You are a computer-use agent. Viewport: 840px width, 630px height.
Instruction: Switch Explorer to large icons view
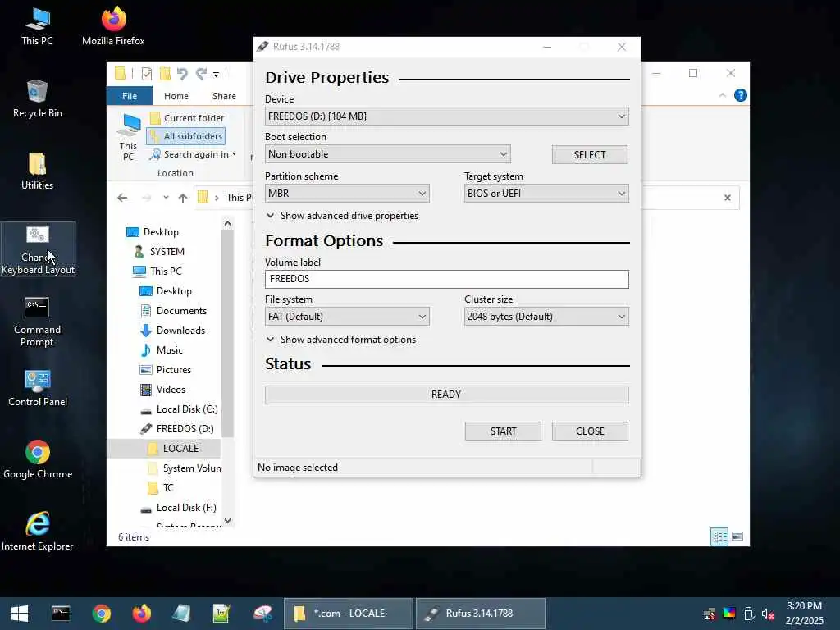(x=737, y=536)
